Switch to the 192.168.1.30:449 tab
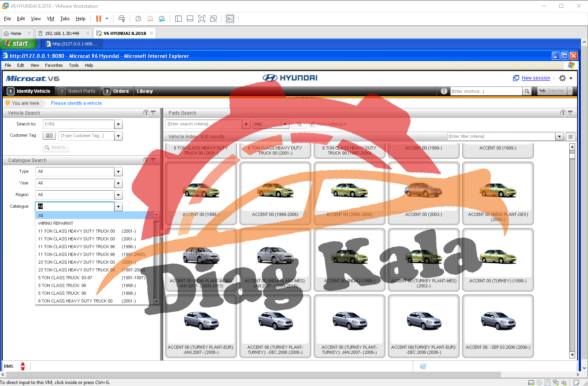The image size is (588, 386). (x=62, y=33)
